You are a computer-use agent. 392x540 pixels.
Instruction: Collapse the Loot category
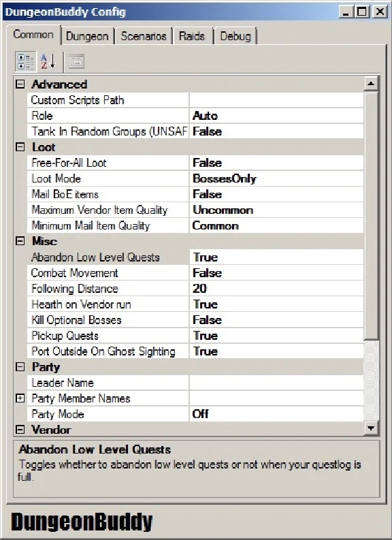20,147
